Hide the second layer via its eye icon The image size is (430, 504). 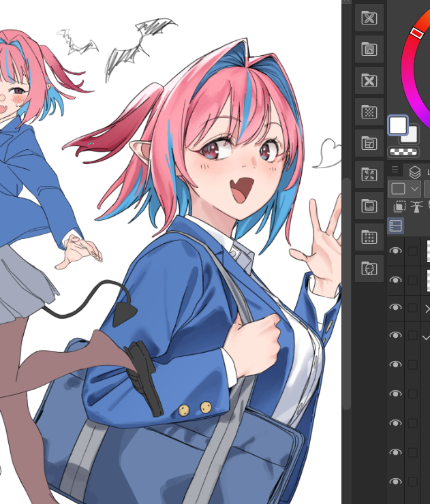pyautogui.click(x=396, y=280)
